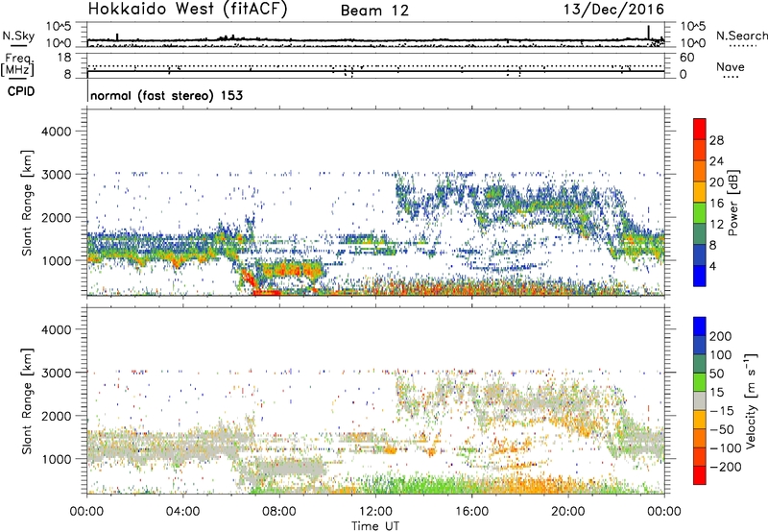Click the 'Hokkaido West (fitACF)' plot title
The image size is (768, 532).
(187, 10)
